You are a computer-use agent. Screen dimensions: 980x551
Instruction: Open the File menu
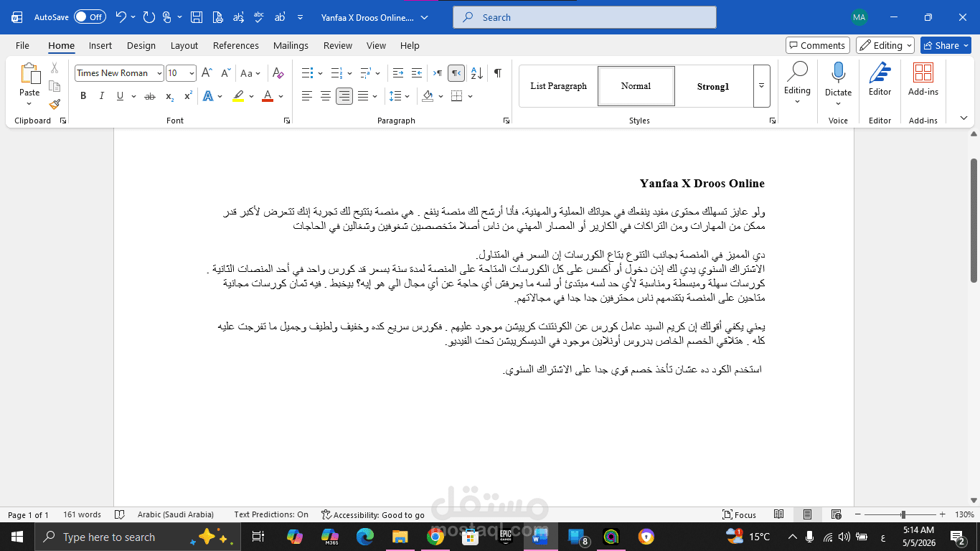pos(22,45)
